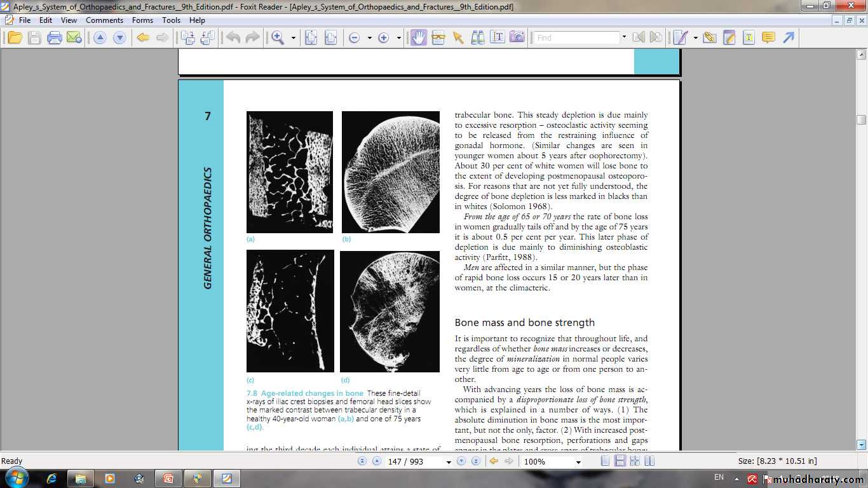
Task: Open the Comments menu
Action: point(104,20)
